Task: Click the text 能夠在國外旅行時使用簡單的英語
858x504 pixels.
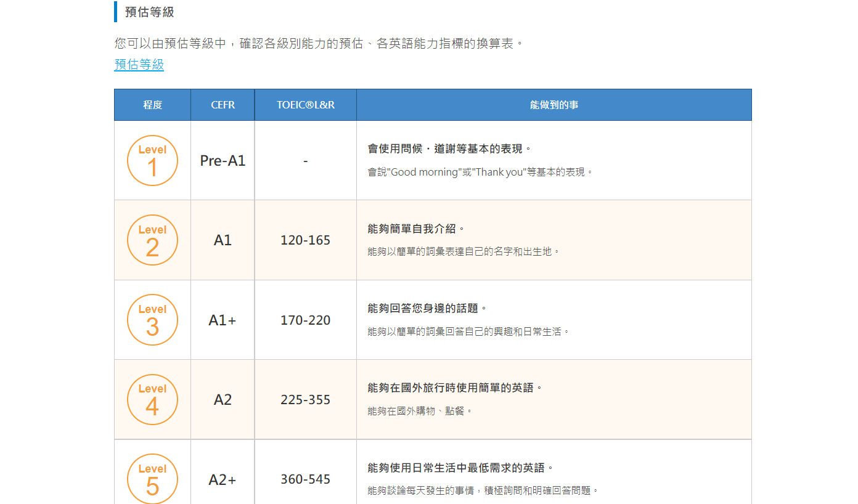Action: tap(455, 388)
